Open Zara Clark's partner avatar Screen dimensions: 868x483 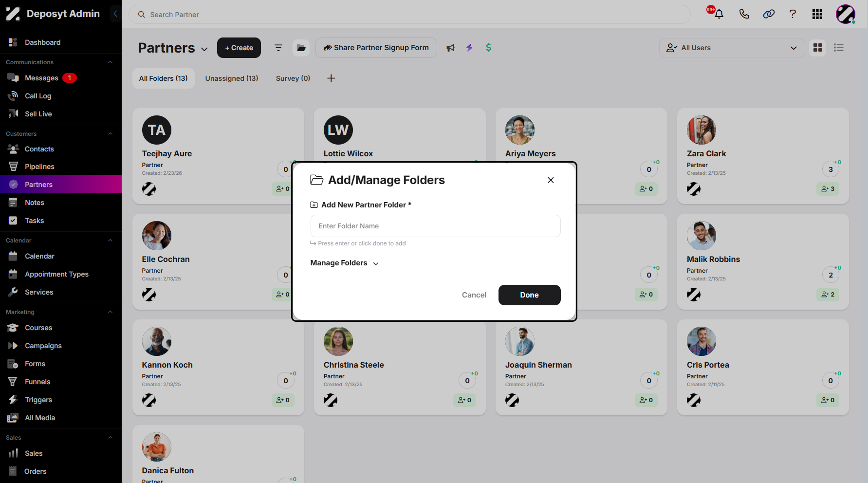point(702,130)
